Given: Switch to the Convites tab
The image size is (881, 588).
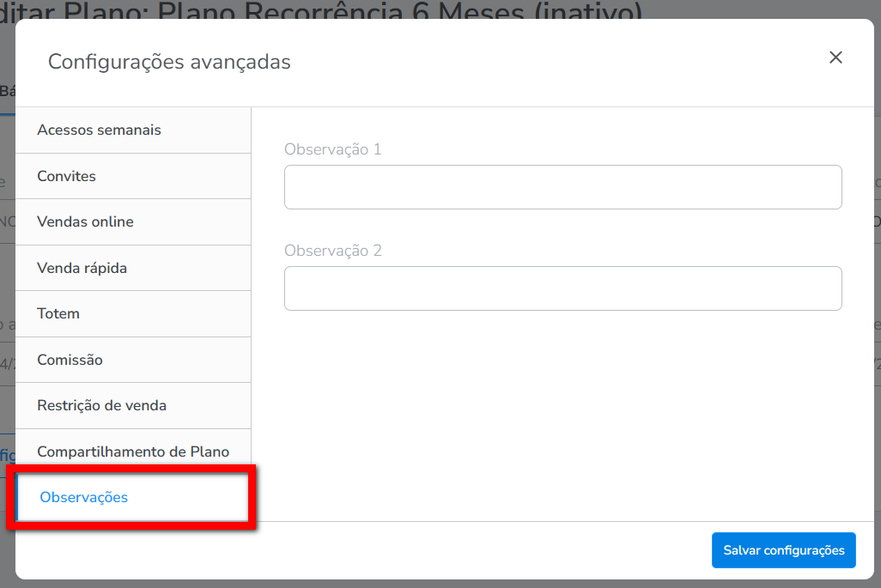Looking at the screenshot, I should (x=66, y=176).
